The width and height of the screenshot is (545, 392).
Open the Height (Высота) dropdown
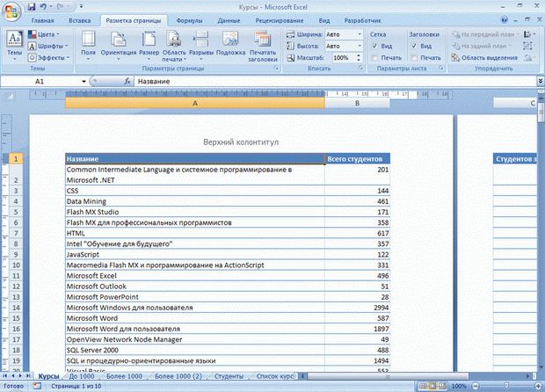[x=360, y=46]
